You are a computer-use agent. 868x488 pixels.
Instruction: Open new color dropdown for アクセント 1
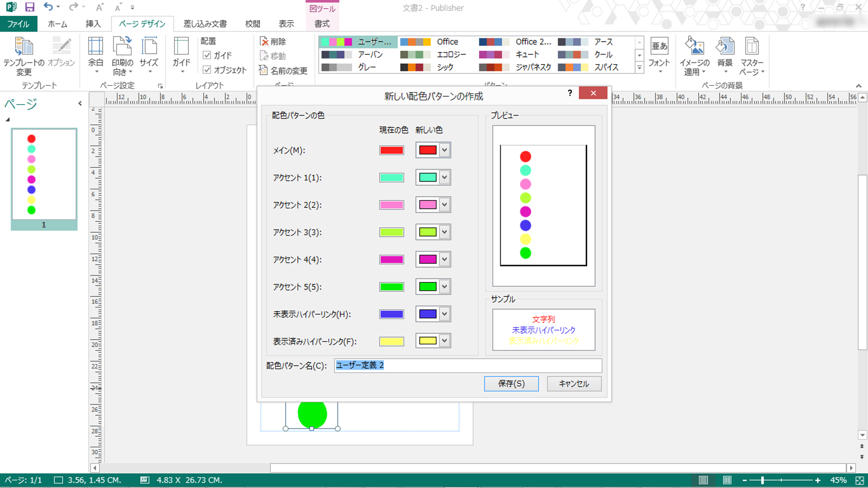coord(445,177)
